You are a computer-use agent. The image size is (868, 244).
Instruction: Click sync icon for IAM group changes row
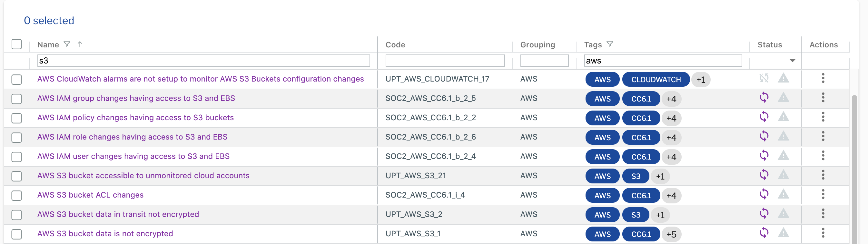click(x=764, y=97)
